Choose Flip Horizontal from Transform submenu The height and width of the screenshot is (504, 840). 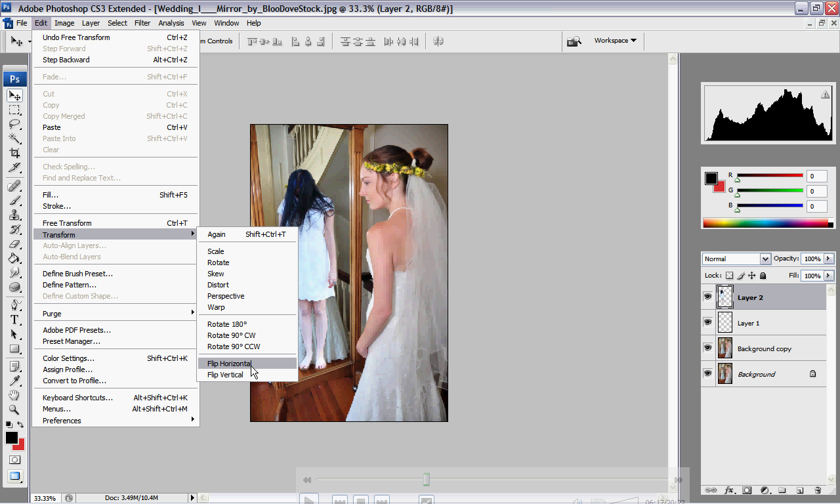[x=248, y=364]
